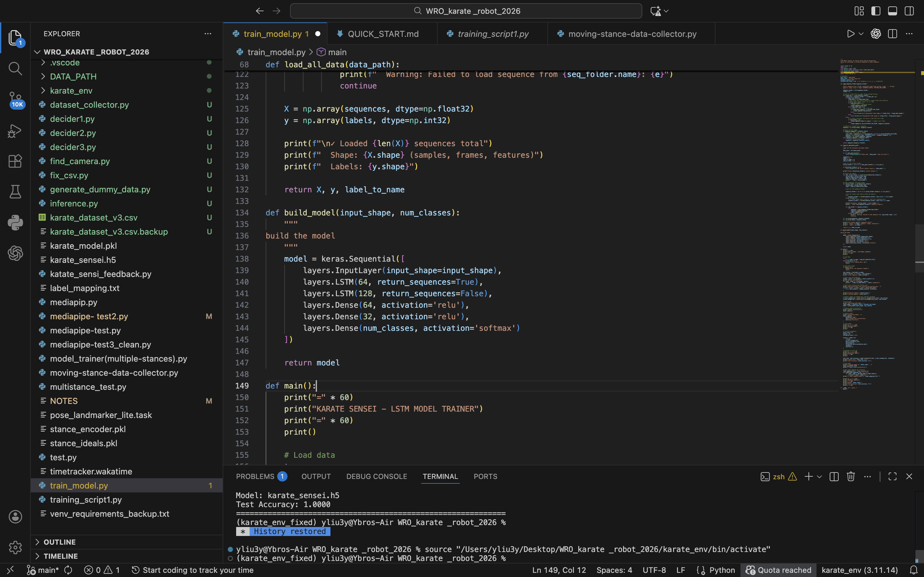Open the run options dropdown arrow
This screenshot has width=924, height=577.
(861, 34)
